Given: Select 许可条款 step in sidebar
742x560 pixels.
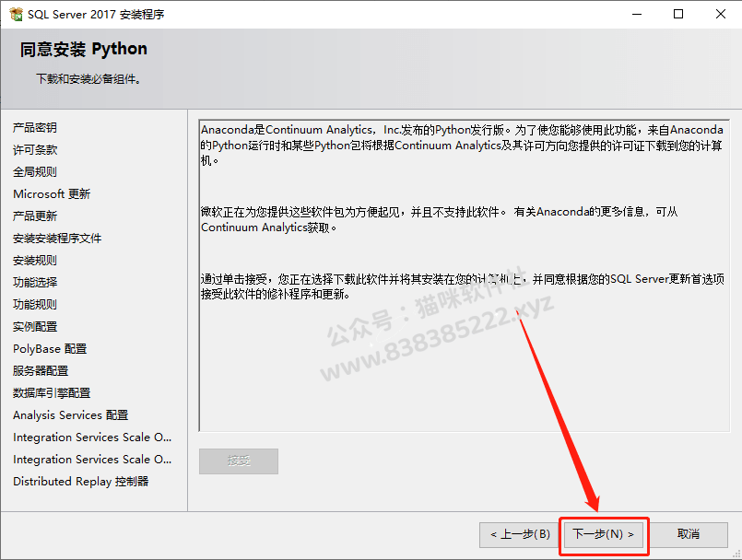Looking at the screenshot, I should pos(35,150).
